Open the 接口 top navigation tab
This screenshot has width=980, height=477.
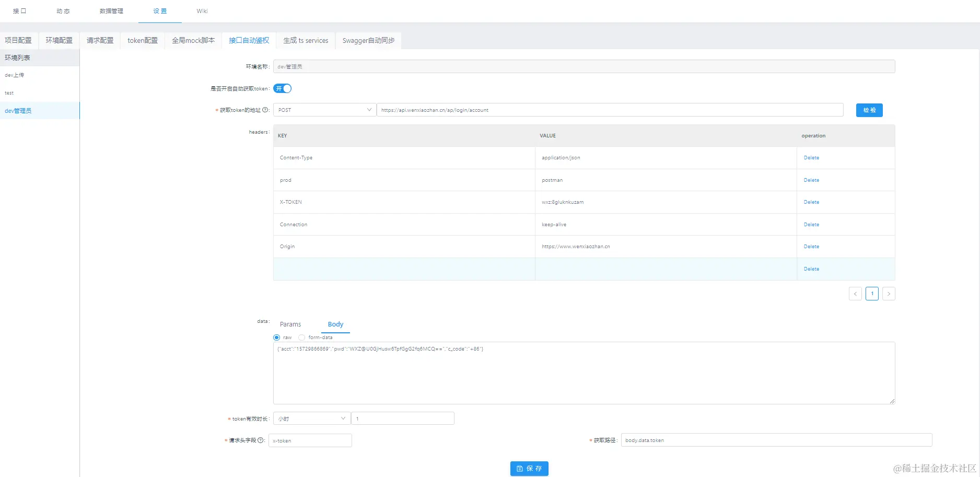pyautogui.click(x=19, y=11)
